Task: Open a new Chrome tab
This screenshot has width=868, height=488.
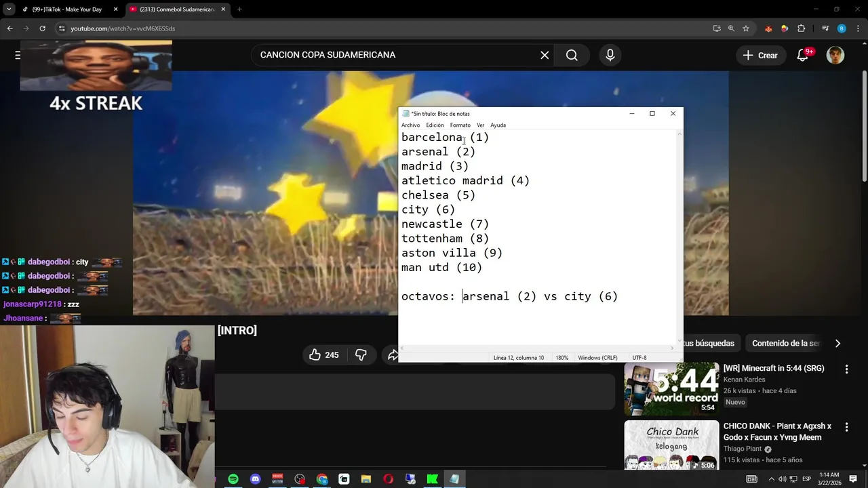Action: tap(239, 9)
